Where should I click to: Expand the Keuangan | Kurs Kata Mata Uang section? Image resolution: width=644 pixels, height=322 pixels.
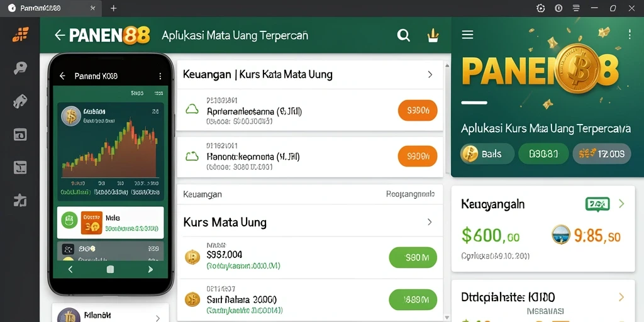tap(430, 74)
